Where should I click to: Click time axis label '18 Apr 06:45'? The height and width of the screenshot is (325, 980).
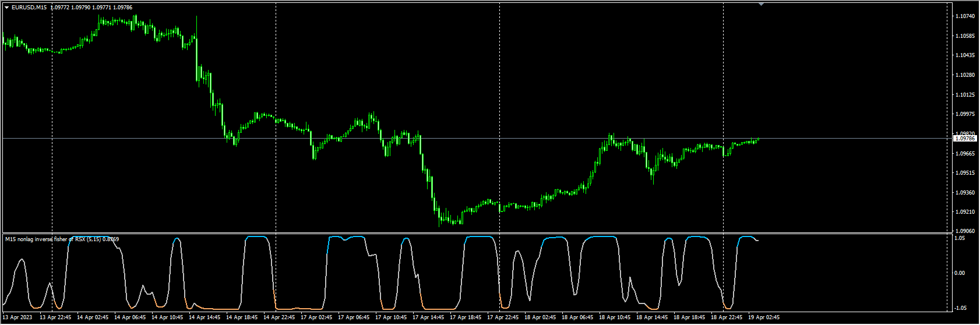coord(577,317)
